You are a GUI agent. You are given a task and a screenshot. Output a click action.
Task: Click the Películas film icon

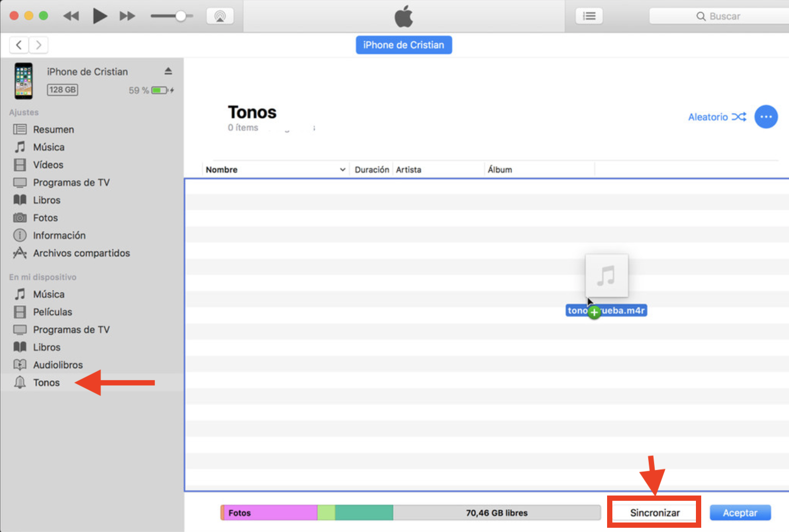coord(20,312)
